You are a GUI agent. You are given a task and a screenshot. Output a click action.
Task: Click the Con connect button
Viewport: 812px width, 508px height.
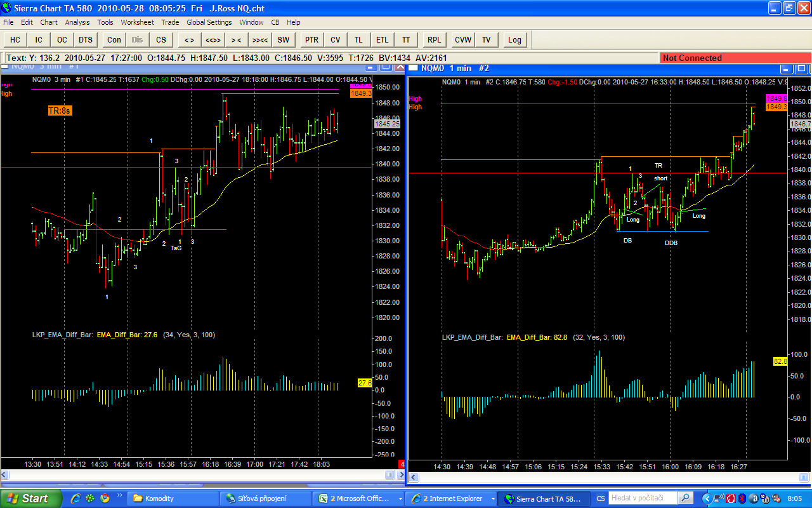click(x=114, y=40)
